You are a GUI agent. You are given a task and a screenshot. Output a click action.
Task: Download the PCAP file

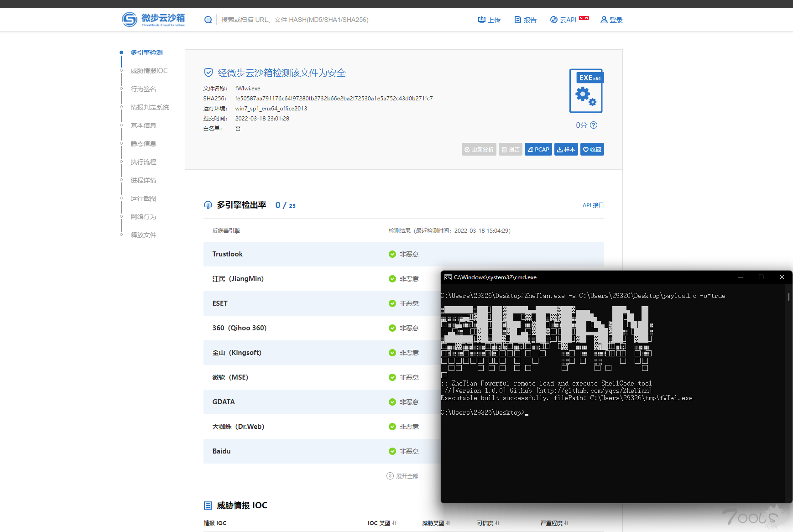[538, 149]
